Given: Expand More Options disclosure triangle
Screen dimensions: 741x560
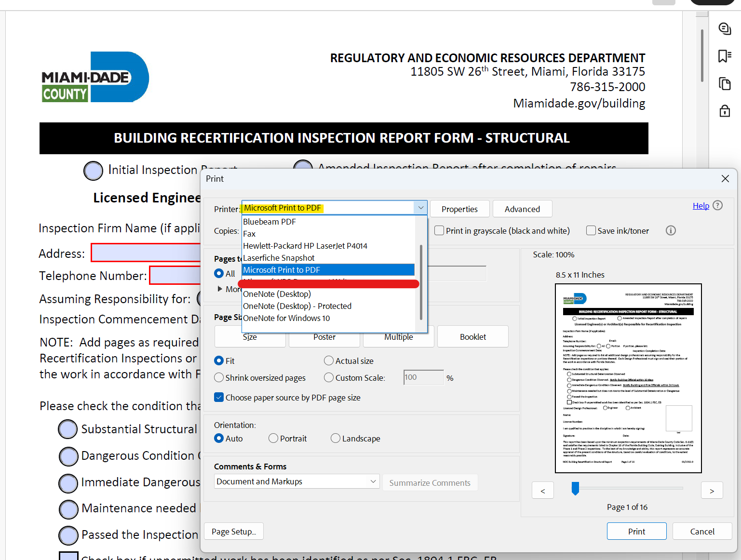Looking at the screenshot, I should (220, 289).
